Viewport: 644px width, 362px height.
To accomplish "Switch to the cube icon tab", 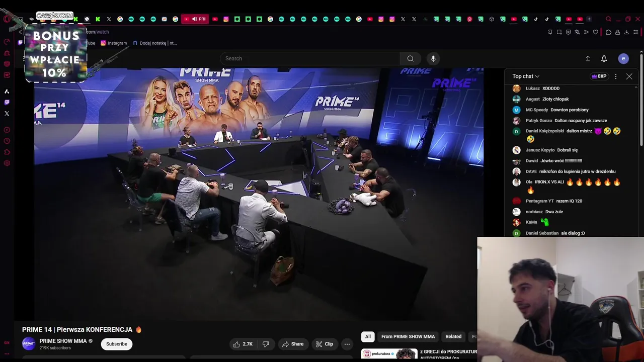I will (x=492, y=19).
